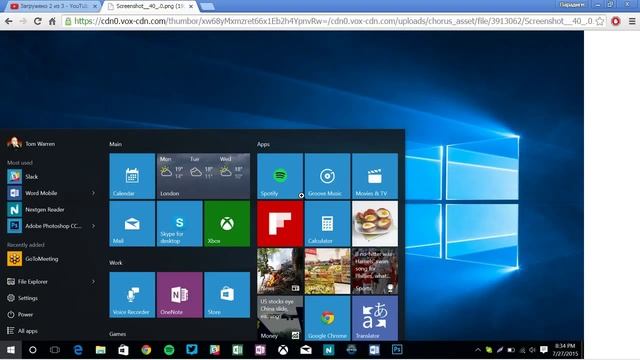Open the red Flipboard tile
640x360 pixels.
[x=280, y=224]
